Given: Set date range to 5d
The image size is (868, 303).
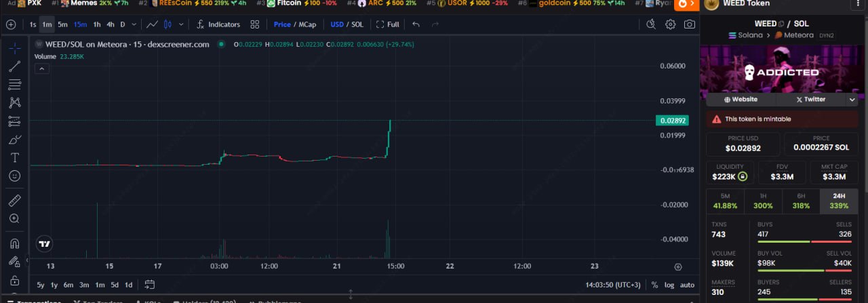Looking at the screenshot, I should point(115,285).
